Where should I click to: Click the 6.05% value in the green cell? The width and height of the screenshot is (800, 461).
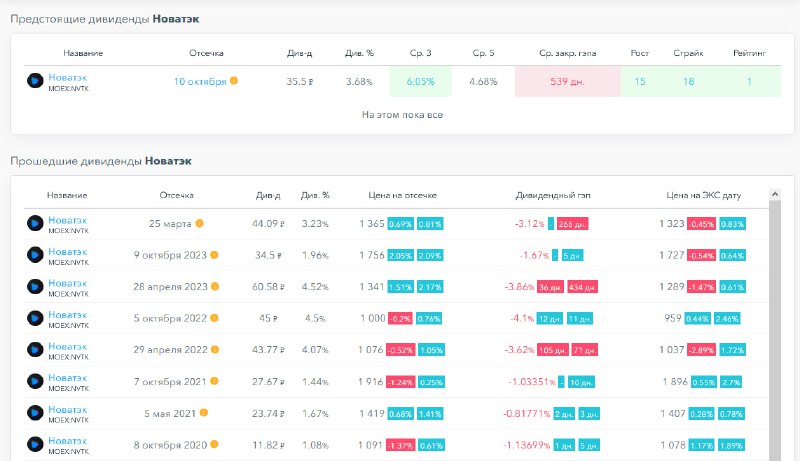tap(420, 82)
